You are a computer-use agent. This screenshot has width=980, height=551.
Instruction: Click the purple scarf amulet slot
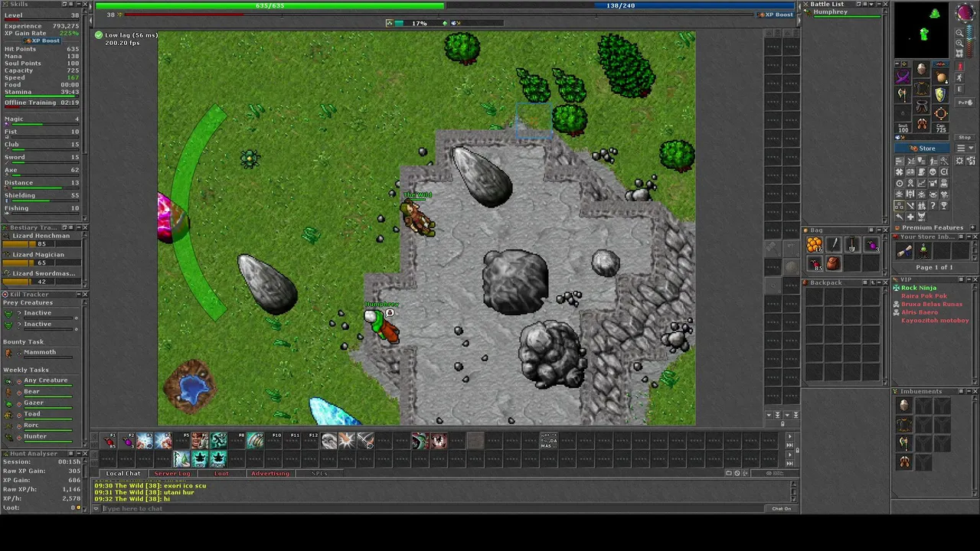pos(903,77)
